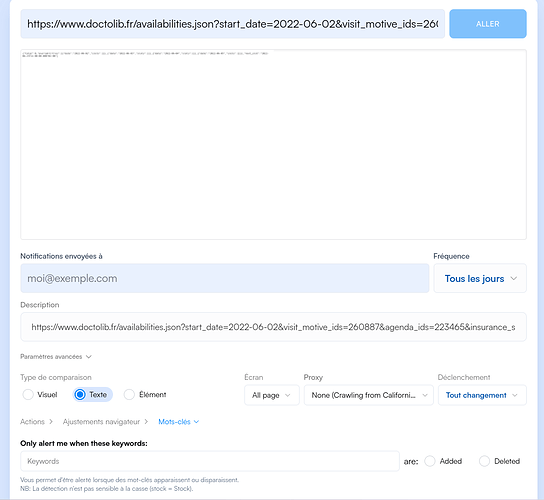Screen dimensions: 544x500
Task: Select the Texte comparison radio button
Action: tap(80, 395)
